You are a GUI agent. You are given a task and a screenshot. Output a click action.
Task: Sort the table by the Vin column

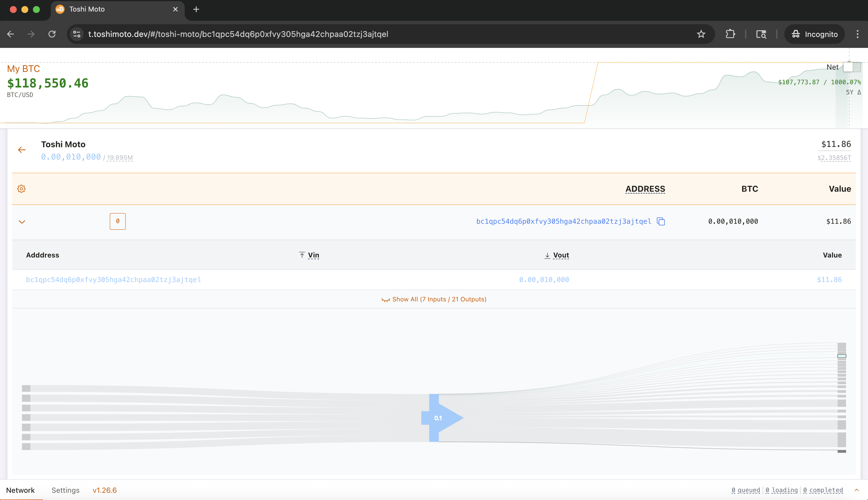coord(313,255)
